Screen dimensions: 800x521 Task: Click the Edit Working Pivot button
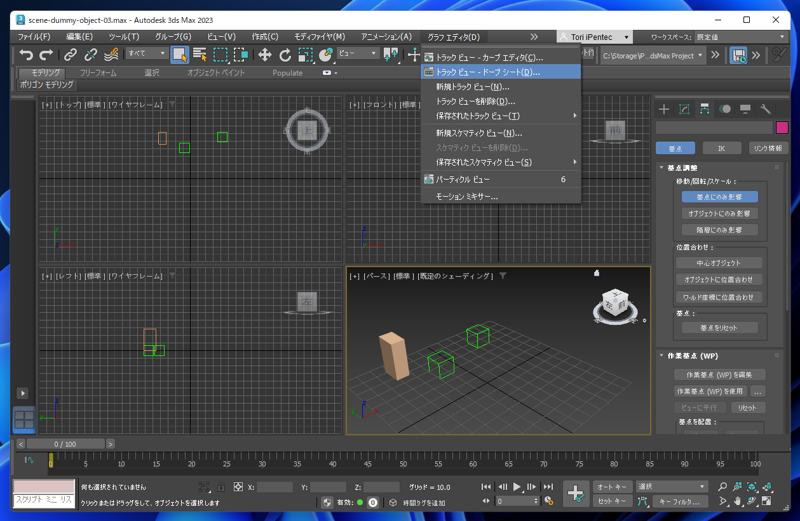coord(719,375)
